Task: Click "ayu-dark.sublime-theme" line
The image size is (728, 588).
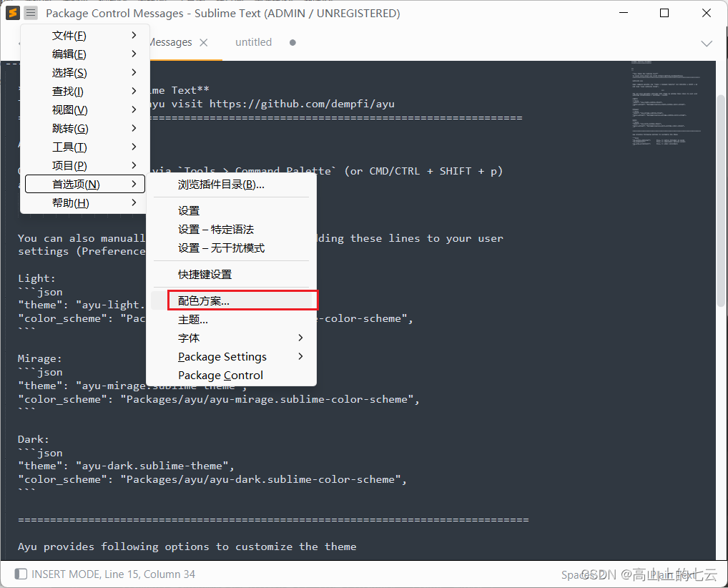Action: coord(127,466)
